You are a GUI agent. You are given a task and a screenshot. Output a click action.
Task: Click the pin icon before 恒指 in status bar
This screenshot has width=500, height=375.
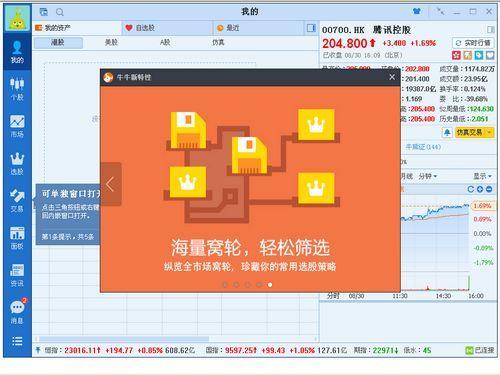[38, 350]
